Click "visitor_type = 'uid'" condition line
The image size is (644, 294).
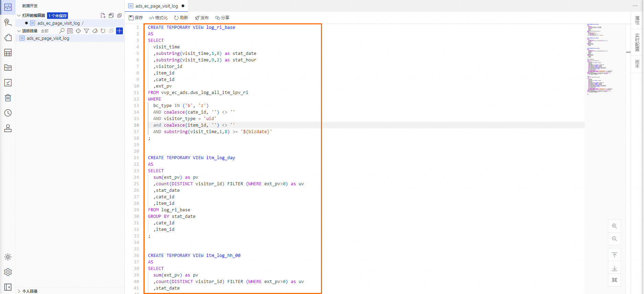point(190,119)
